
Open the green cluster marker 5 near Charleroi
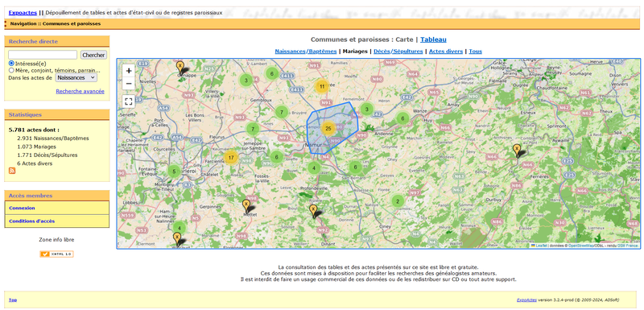pyautogui.click(x=174, y=172)
